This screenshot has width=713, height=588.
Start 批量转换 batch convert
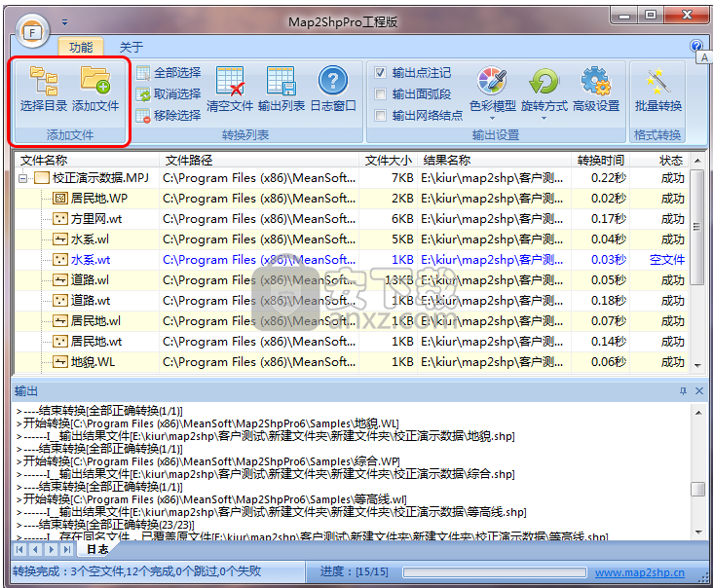click(658, 82)
